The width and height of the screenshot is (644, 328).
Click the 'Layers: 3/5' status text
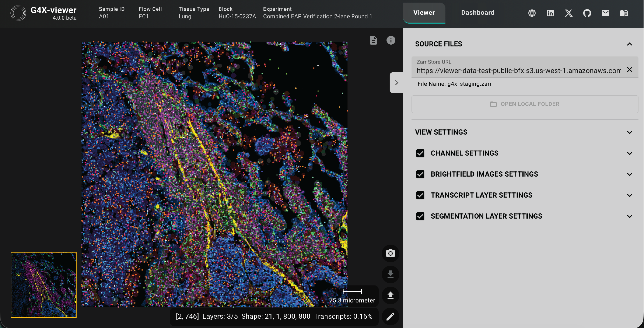coord(220,316)
